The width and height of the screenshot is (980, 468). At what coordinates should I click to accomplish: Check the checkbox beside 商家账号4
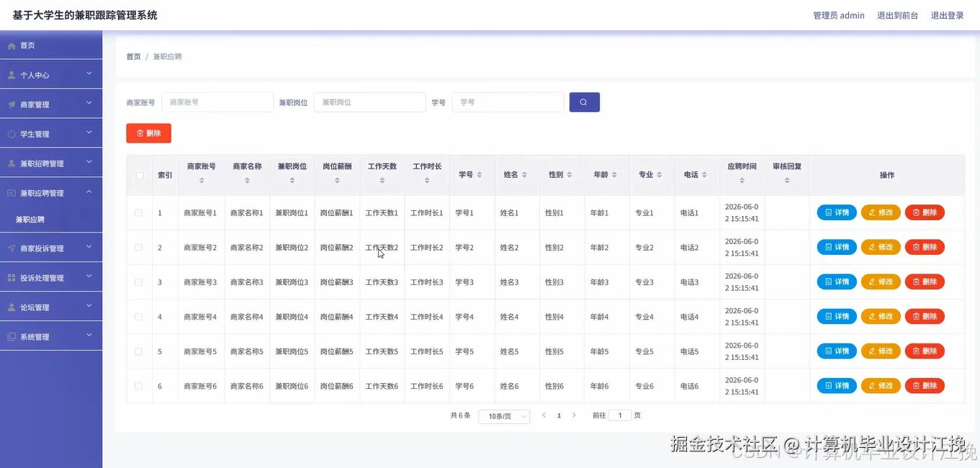click(x=139, y=316)
